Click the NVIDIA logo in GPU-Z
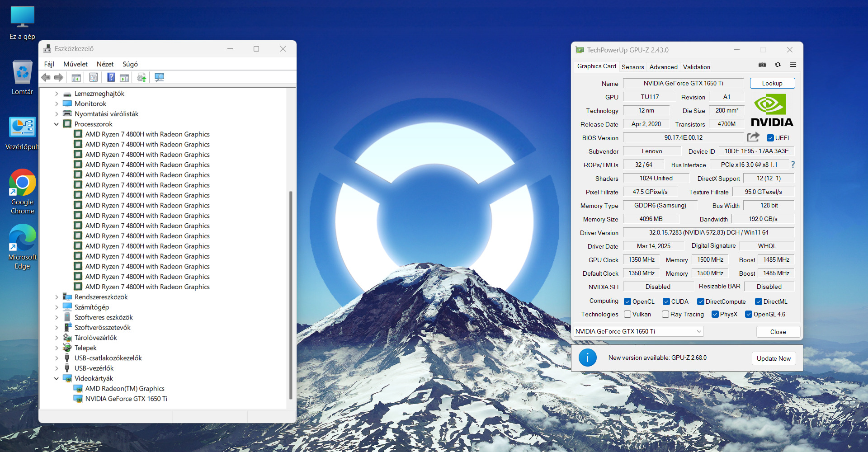Screen dimensions: 868x452 pyautogui.click(x=772, y=110)
